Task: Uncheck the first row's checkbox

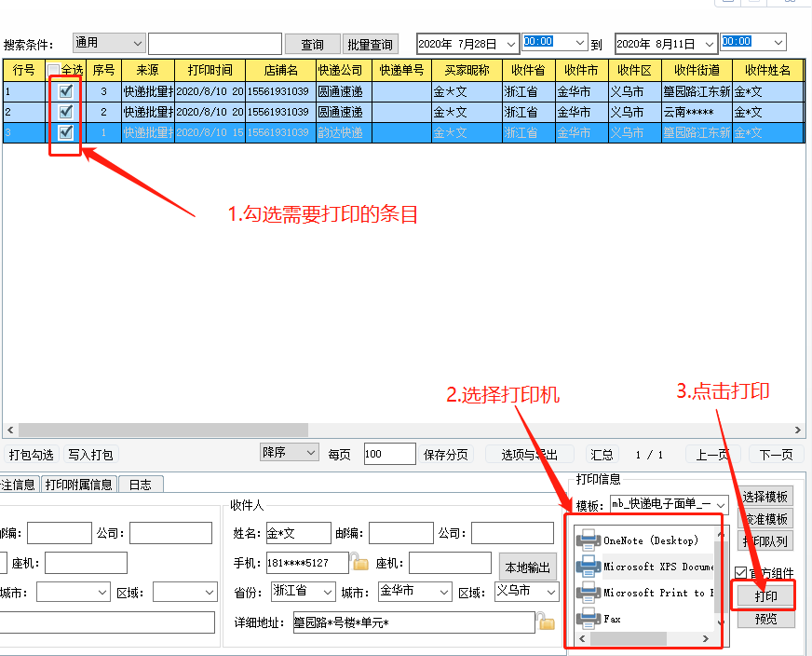Action: 64,90
